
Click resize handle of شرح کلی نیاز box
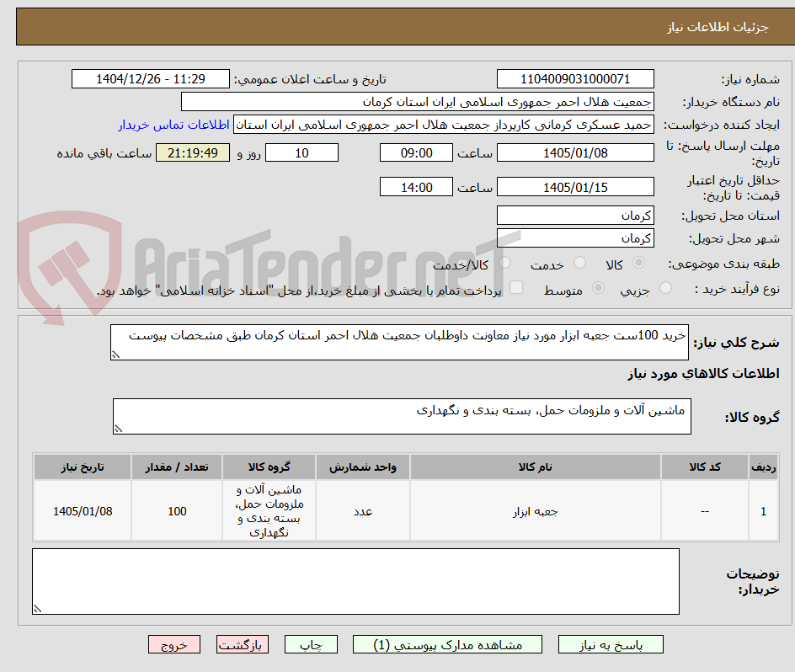pyautogui.click(x=115, y=355)
